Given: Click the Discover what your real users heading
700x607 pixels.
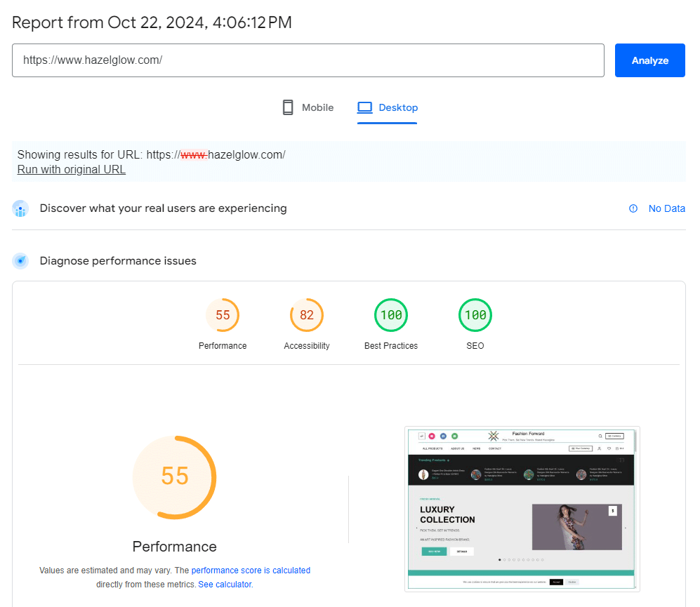Looking at the screenshot, I should pos(163,208).
